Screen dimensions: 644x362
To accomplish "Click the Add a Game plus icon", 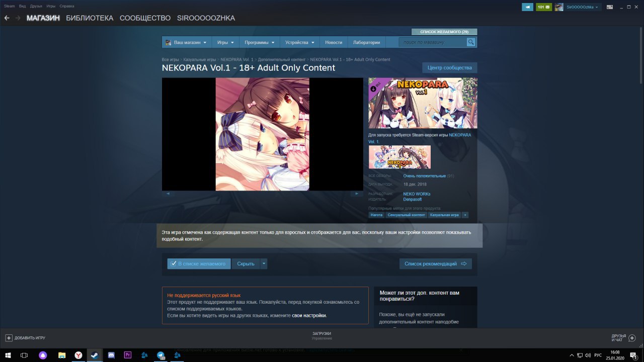I will pos(9,338).
